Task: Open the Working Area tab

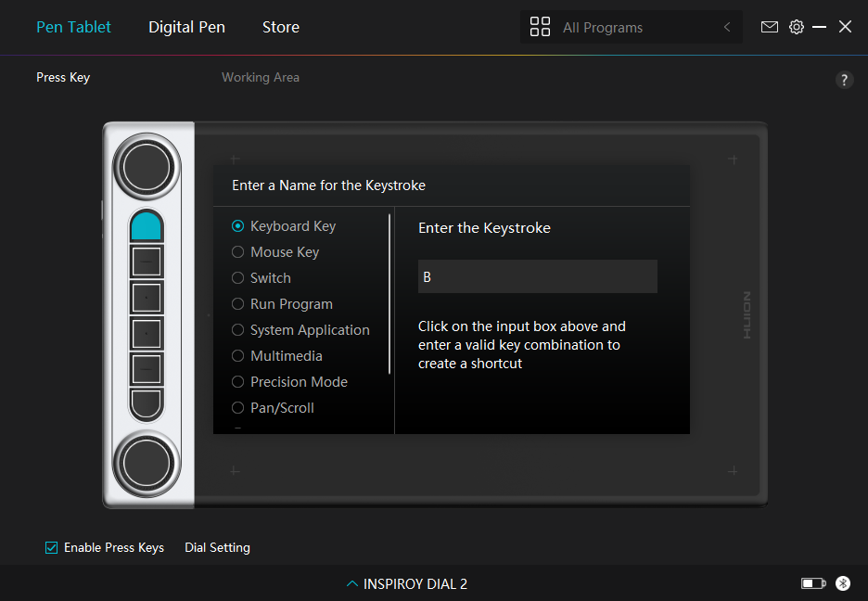Action: 261,78
